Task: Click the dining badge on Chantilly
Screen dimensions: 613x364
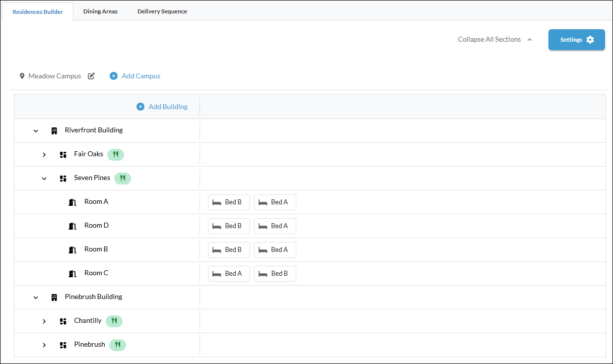Action: tap(114, 321)
